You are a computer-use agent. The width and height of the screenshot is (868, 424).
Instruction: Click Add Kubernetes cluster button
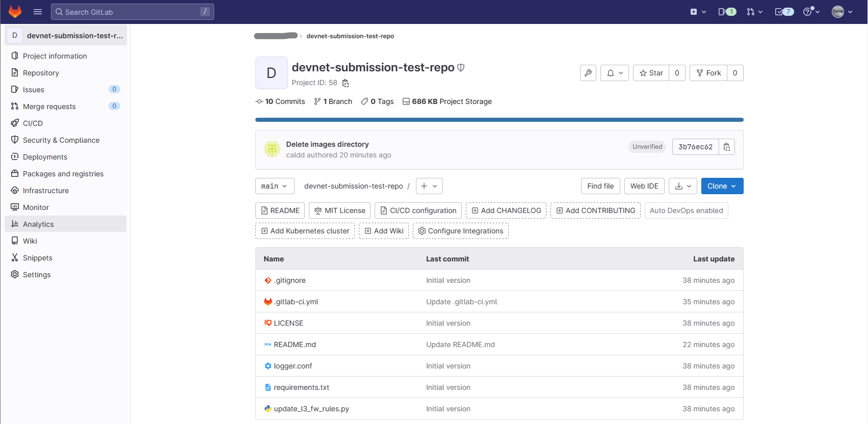click(305, 231)
